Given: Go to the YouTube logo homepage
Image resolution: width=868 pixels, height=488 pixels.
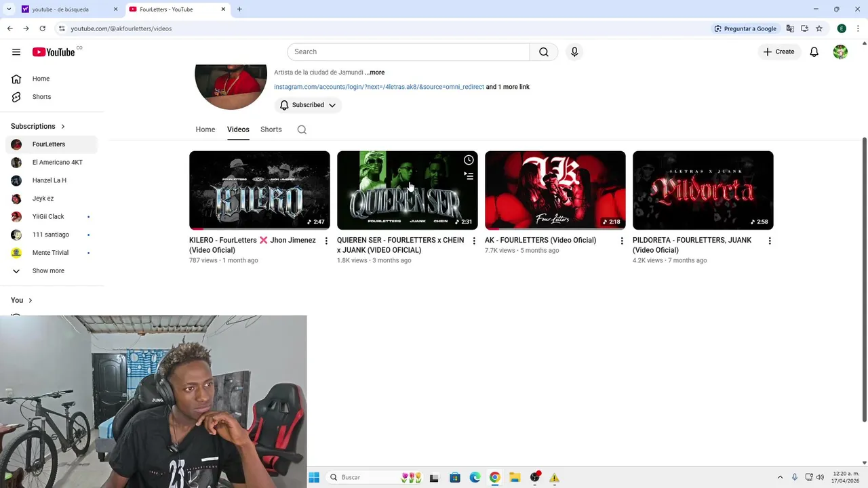Looking at the screenshot, I should pyautogui.click(x=54, y=52).
